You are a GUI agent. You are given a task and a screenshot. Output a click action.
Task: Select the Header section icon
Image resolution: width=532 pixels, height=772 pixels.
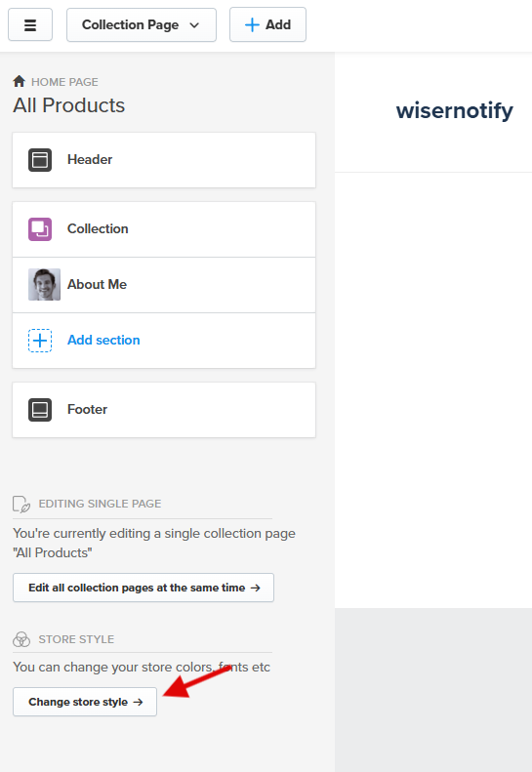click(x=40, y=160)
